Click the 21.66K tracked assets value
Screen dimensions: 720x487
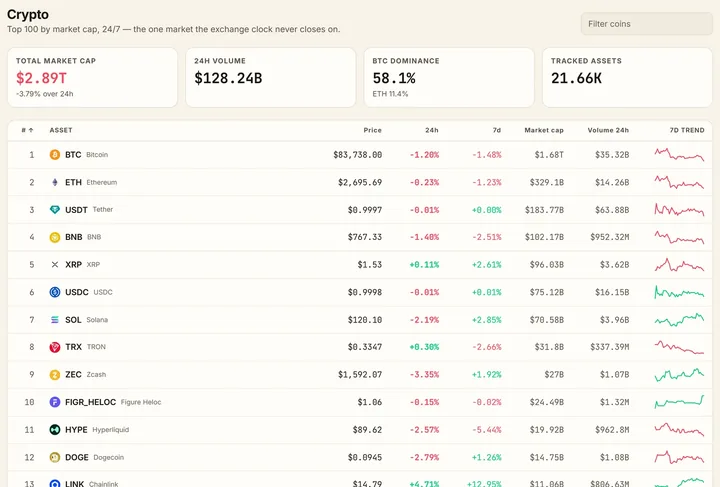576,78
